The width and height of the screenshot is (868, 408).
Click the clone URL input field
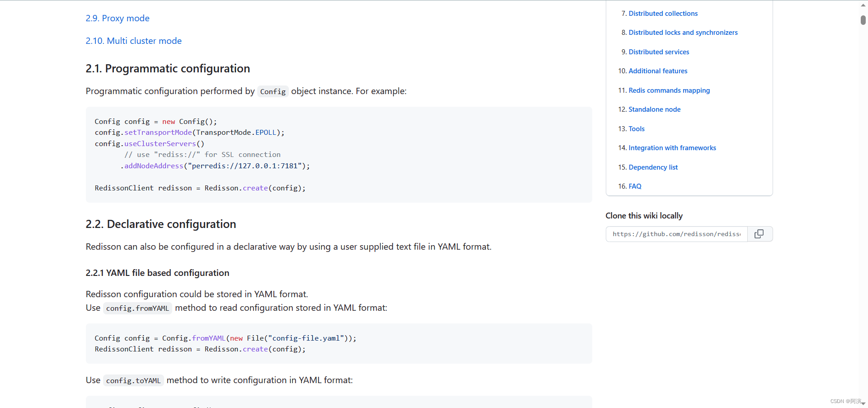coord(676,234)
